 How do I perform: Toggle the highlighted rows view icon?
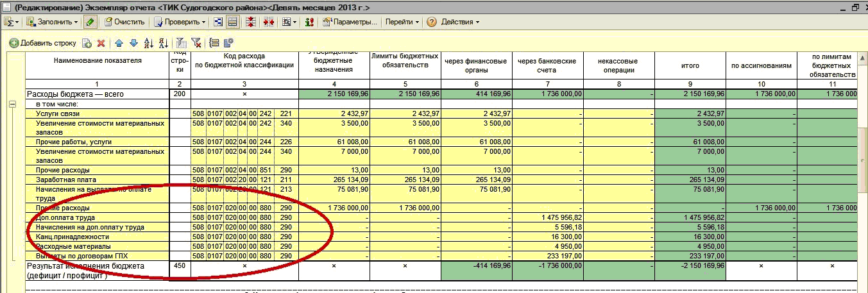pyautogui.click(x=233, y=22)
